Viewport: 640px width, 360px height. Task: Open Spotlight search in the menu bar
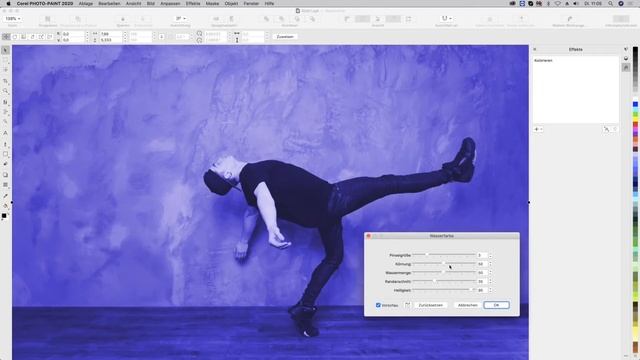pos(610,3)
